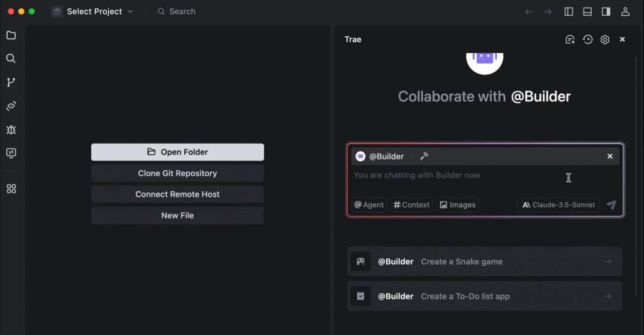Remove the @Builder agent tag
This screenshot has width=644, height=335.
click(610, 156)
